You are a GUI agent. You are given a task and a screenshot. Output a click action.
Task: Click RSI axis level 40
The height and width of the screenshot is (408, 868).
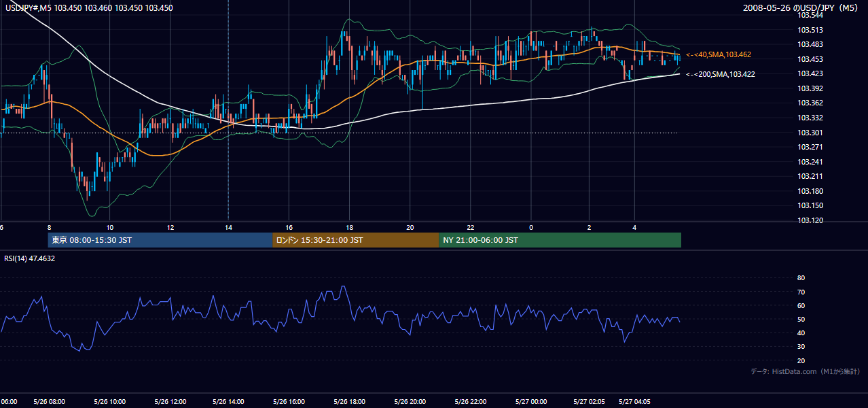point(801,333)
